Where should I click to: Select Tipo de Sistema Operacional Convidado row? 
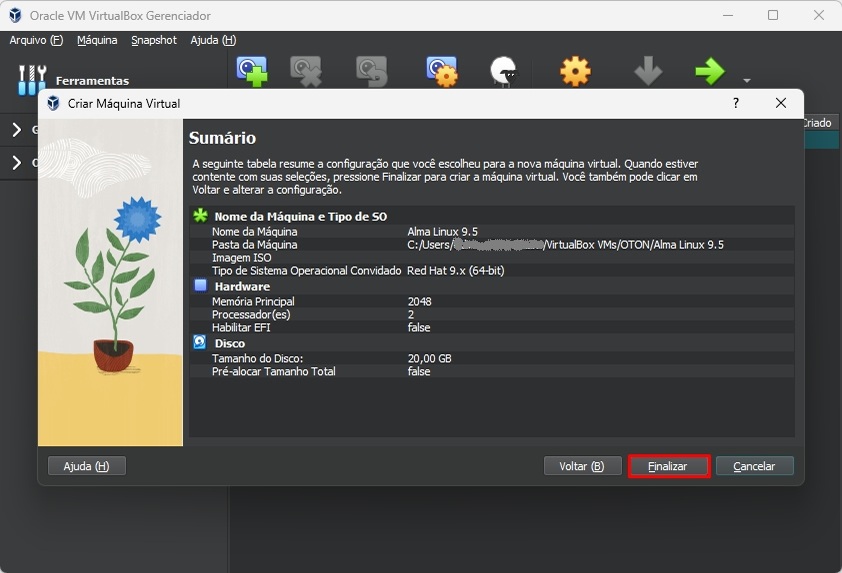(491, 270)
